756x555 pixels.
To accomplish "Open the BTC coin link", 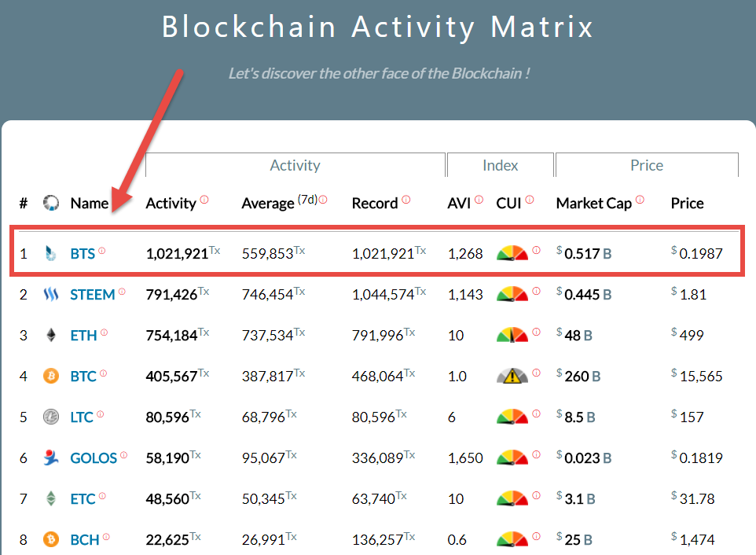I will [83, 376].
